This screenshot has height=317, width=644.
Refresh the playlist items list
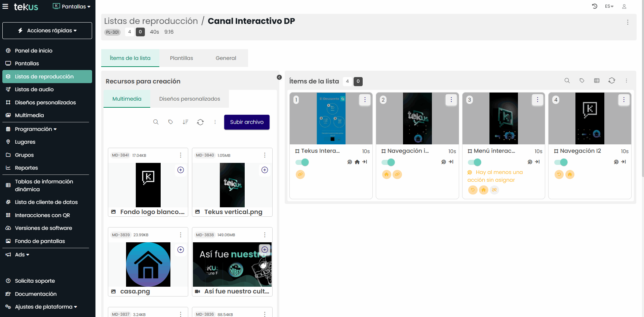click(612, 81)
